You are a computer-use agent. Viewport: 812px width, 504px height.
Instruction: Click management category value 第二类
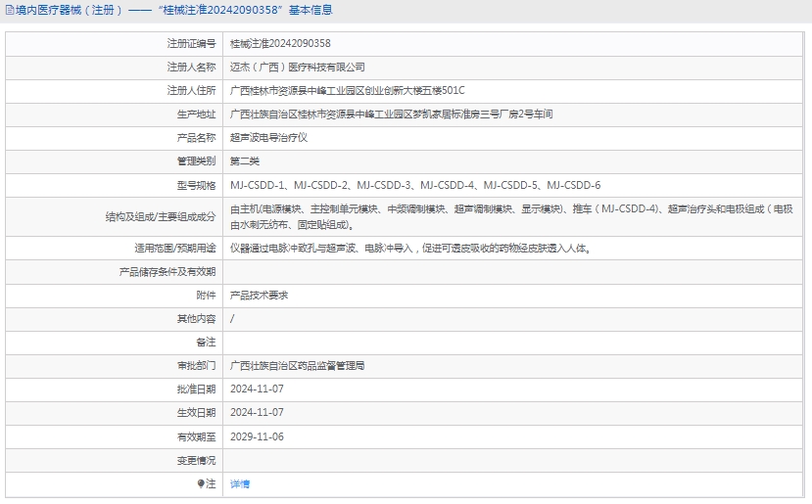pyautogui.click(x=245, y=161)
